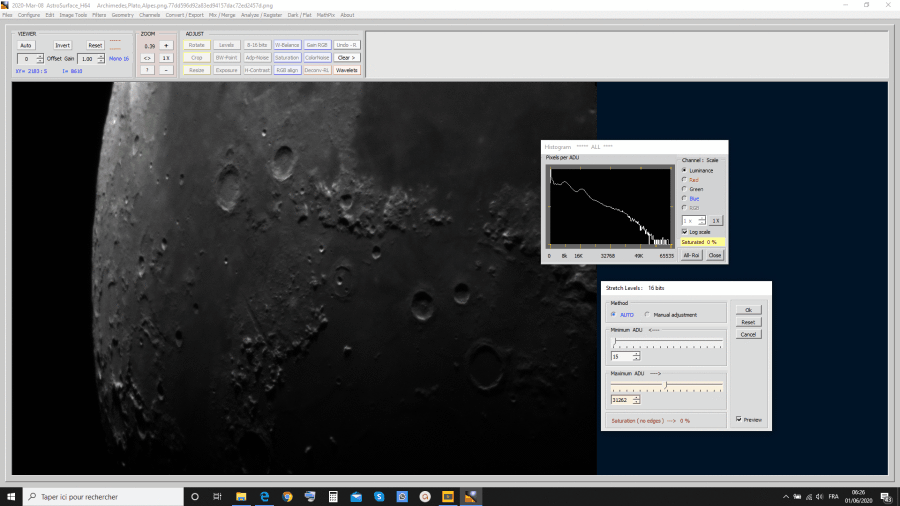The height and width of the screenshot is (506, 900).
Task: Decrease the Maximum ADU spinner value
Action: pyautogui.click(x=638, y=402)
